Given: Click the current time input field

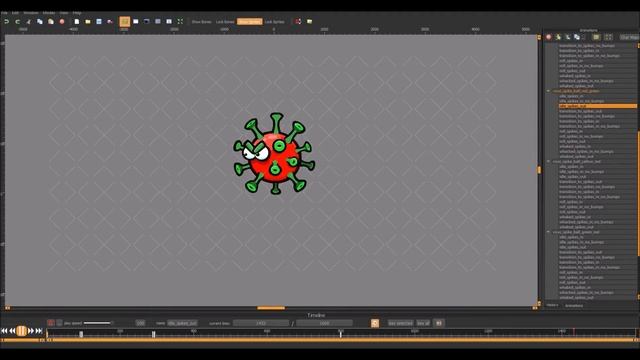Looking at the screenshot, I should pos(261,323).
